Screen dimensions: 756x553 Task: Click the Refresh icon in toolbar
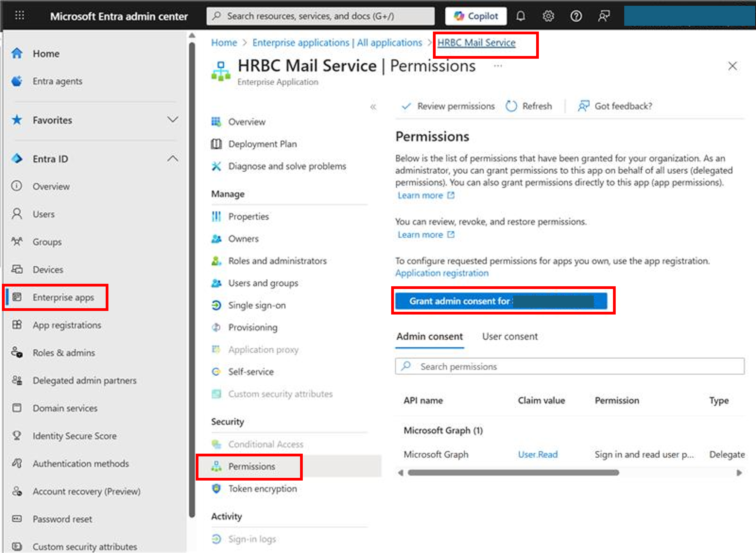(511, 106)
